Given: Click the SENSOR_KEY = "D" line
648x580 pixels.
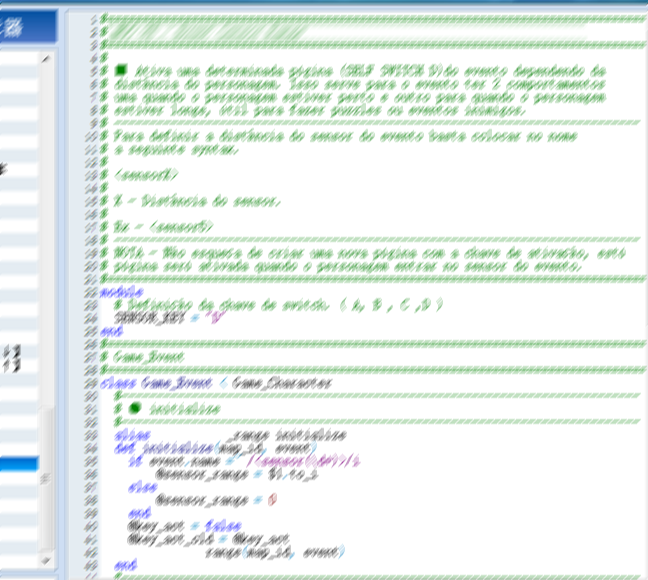Looking at the screenshot, I should pos(170,318).
